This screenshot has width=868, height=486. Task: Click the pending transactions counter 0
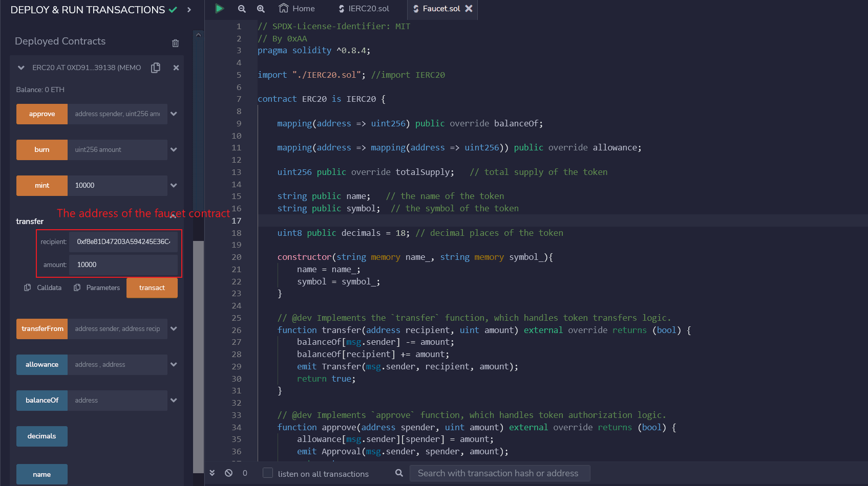pos(245,473)
